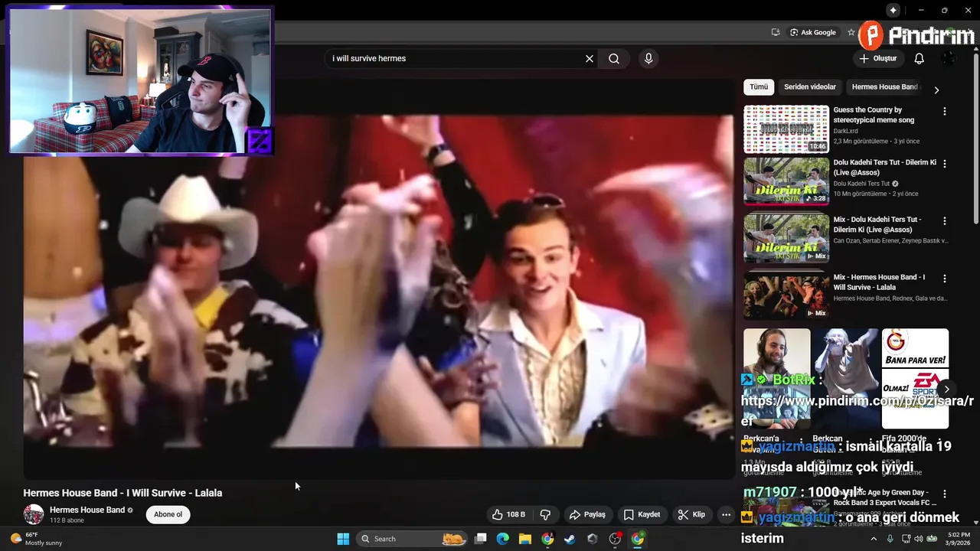The width and height of the screenshot is (980, 551).
Task: Click the microphone icon in the system tray
Action: tap(890, 539)
